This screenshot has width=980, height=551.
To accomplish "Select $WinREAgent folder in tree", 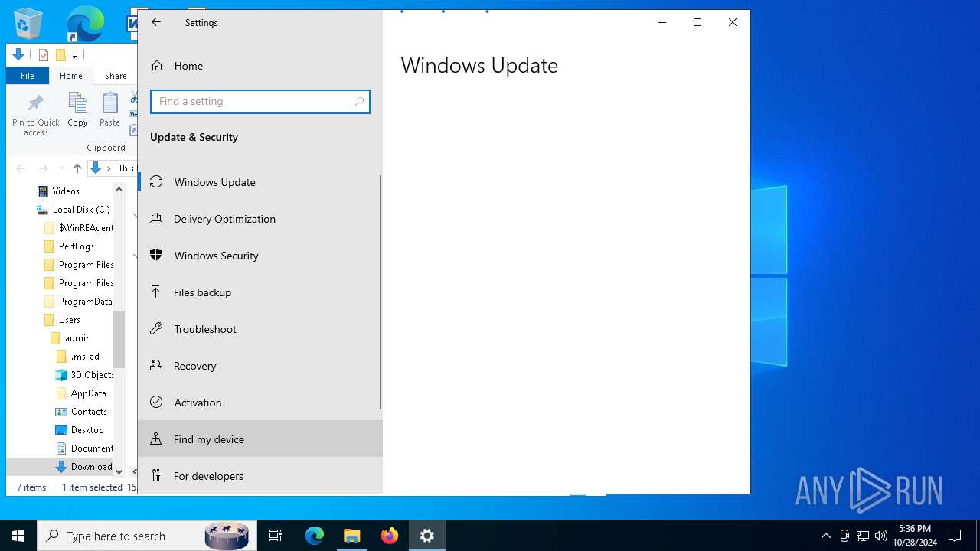I will 78,228.
